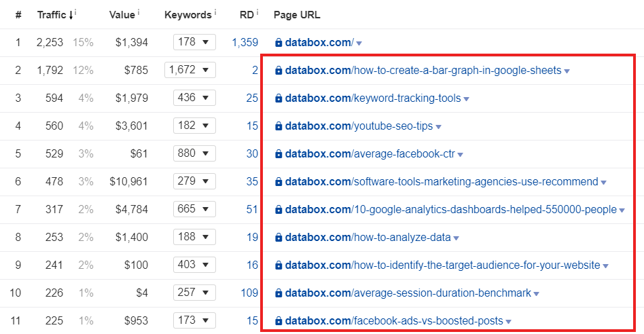Open the 1,672 keywords dropdown

pos(190,70)
